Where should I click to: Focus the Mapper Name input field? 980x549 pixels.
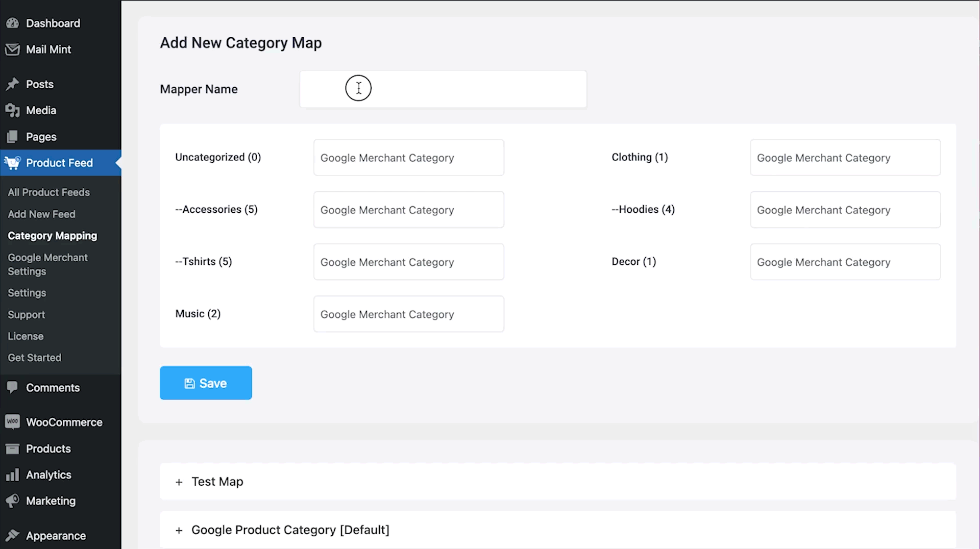pyautogui.click(x=443, y=89)
